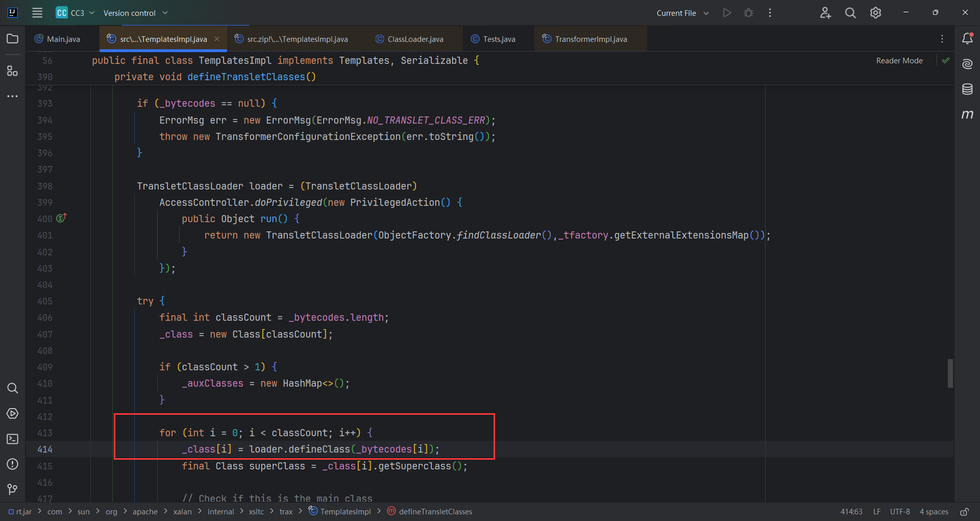Toggle read-only lock icon in status bar
Image resolution: width=980 pixels, height=521 pixels.
point(964,511)
